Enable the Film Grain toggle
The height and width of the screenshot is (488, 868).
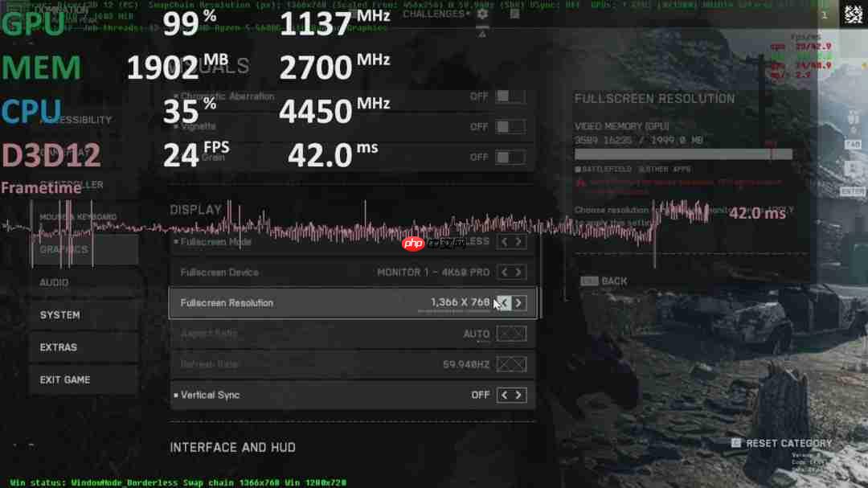point(510,157)
